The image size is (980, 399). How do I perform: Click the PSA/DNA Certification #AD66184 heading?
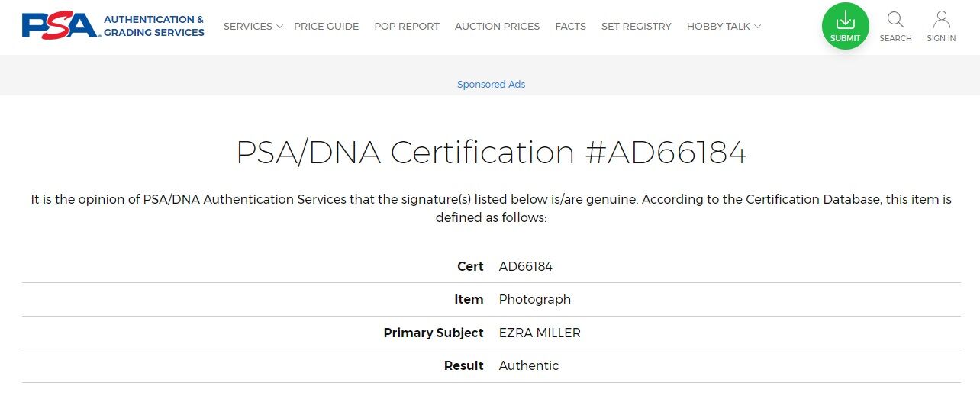(491, 153)
